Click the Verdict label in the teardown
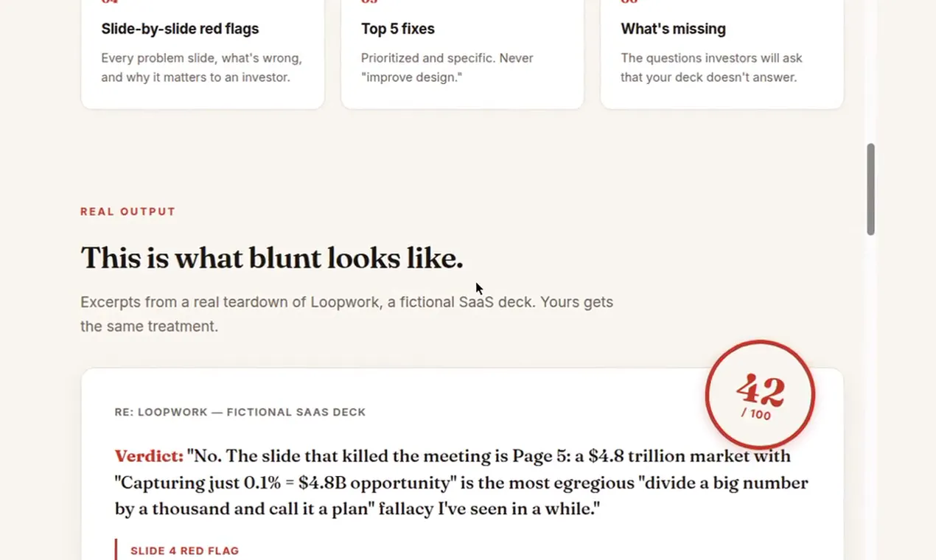The image size is (936, 560). click(149, 456)
